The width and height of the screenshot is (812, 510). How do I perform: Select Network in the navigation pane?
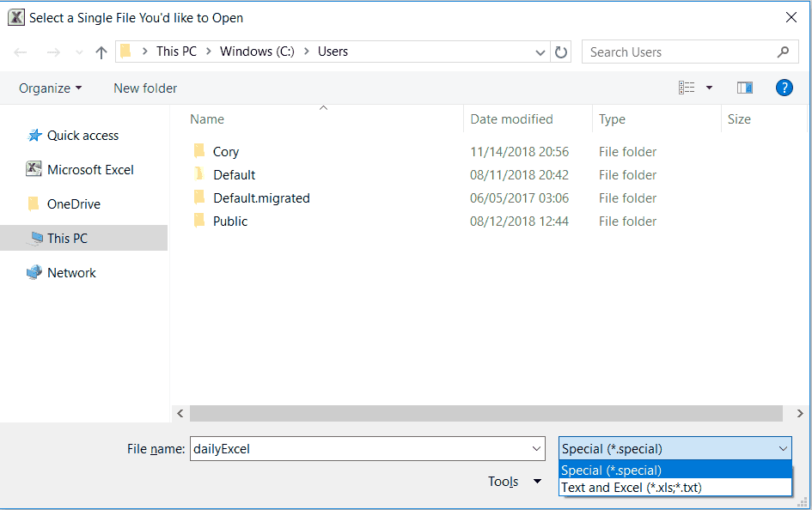(71, 272)
